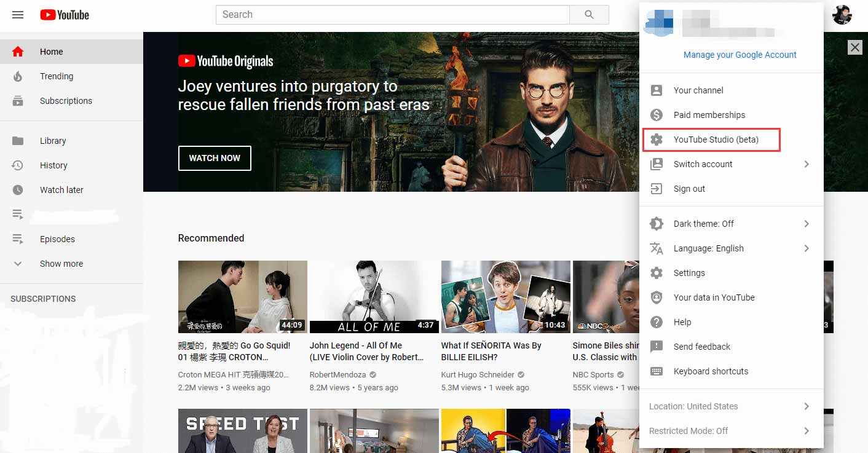This screenshot has height=453, width=868.
Task: Click the YouTube Originals logo on the banner
Action: point(226,61)
